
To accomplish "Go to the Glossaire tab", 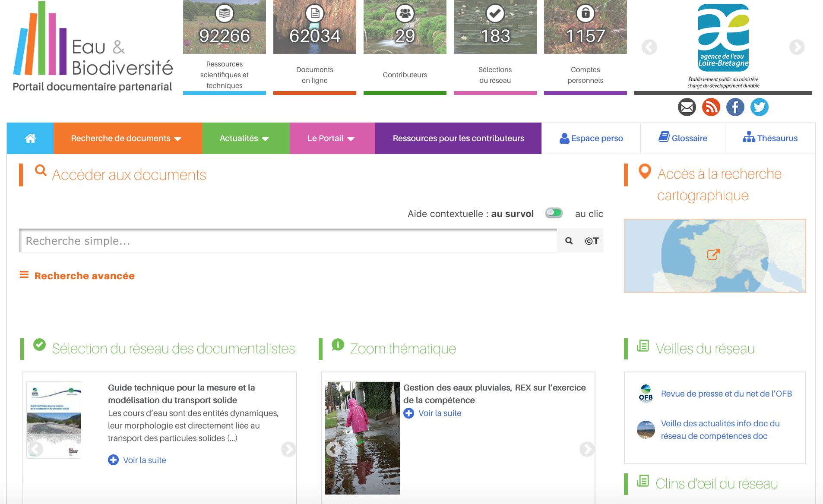I will (x=683, y=139).
